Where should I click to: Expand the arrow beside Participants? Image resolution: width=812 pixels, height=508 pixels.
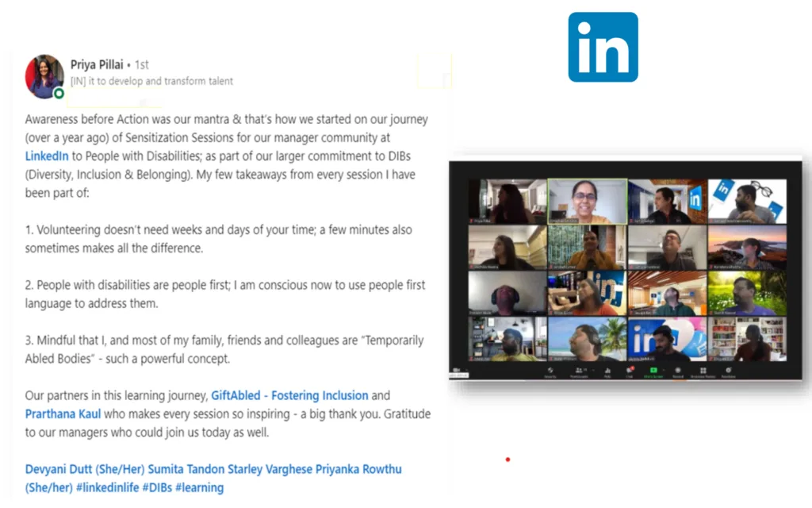coord(593,370)
